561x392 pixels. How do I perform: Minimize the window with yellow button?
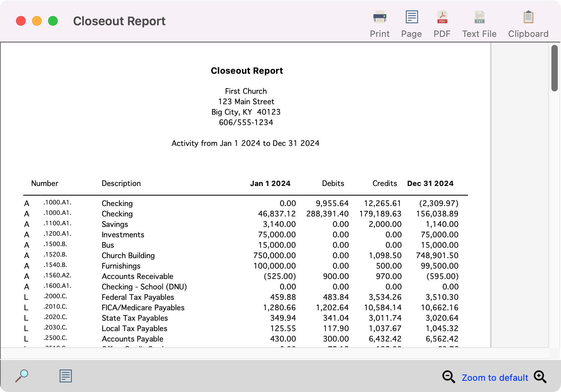[37, 21]
